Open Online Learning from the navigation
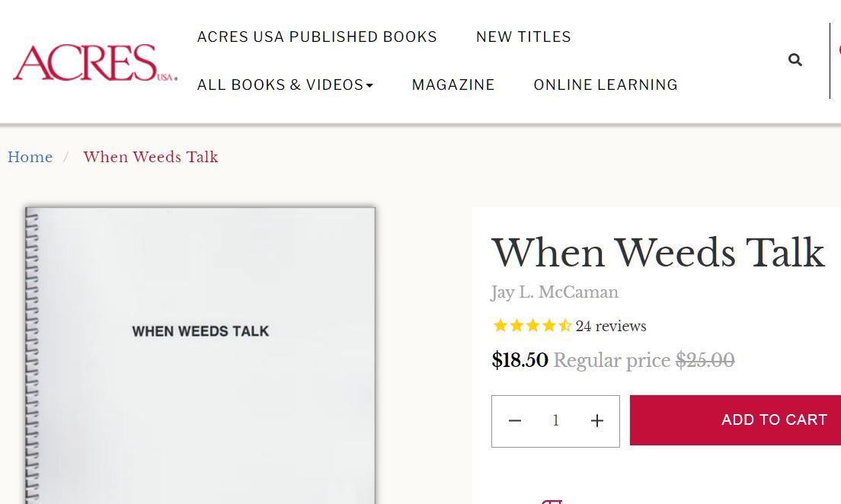Viewport: 841px width, 504px height. point(606,85)
